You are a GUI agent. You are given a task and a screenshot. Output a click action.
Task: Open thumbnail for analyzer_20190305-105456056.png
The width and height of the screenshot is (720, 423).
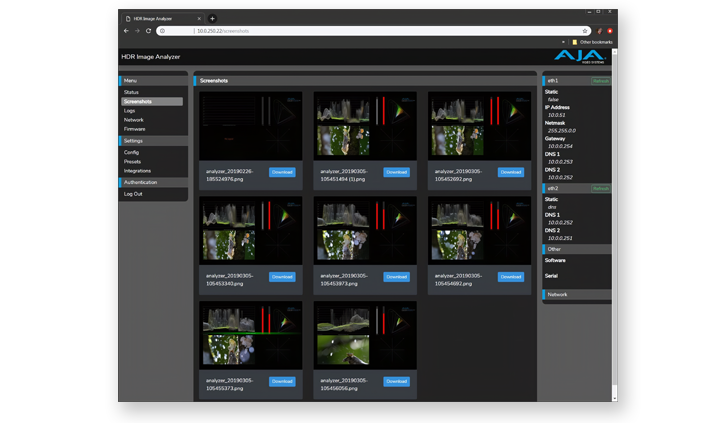364,333
